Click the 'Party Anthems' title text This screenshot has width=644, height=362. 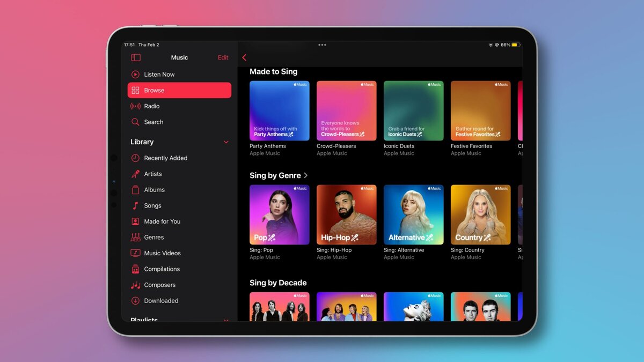pos(268,146)
